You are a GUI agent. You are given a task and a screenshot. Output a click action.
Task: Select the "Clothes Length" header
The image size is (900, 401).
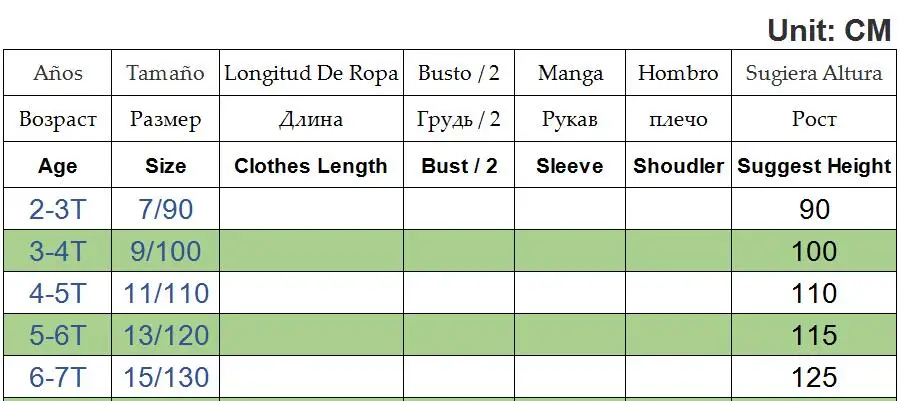(x=311, y=166)
